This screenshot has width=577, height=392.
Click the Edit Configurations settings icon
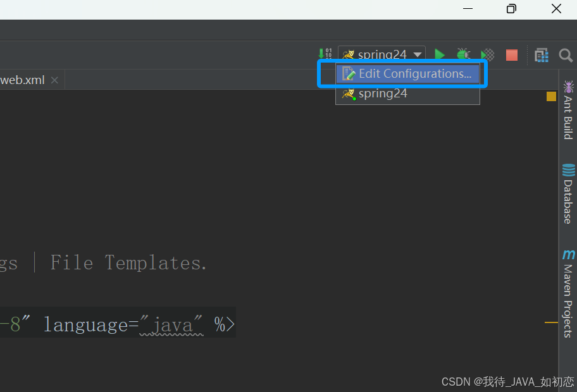pos(349,73)
